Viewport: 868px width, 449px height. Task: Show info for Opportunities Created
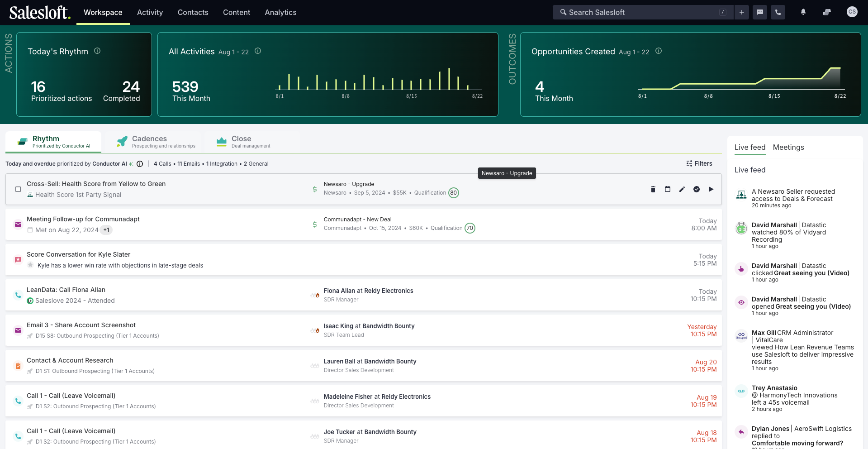click(x=659, y=51)
